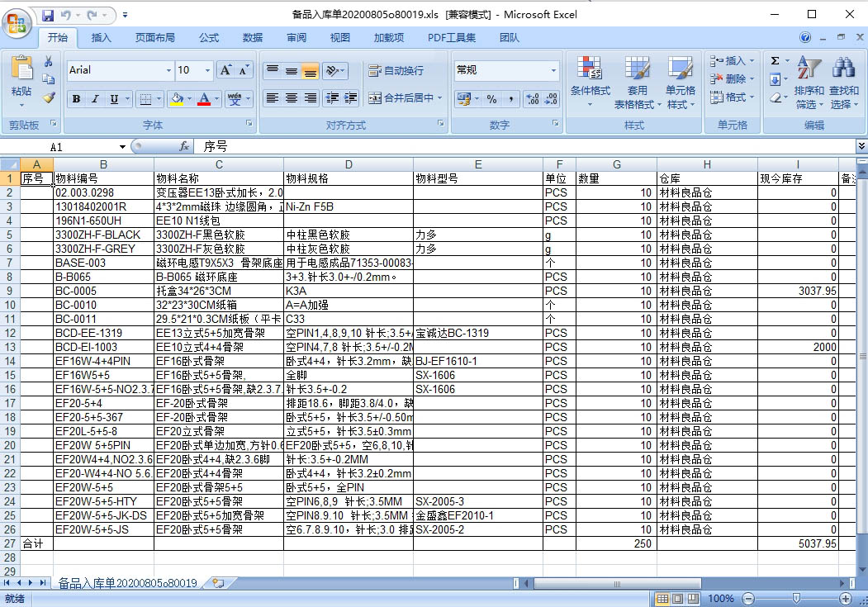Toggle wrap text (自动换行)
This screenshot has width=868, height=607.
point(396,71)
